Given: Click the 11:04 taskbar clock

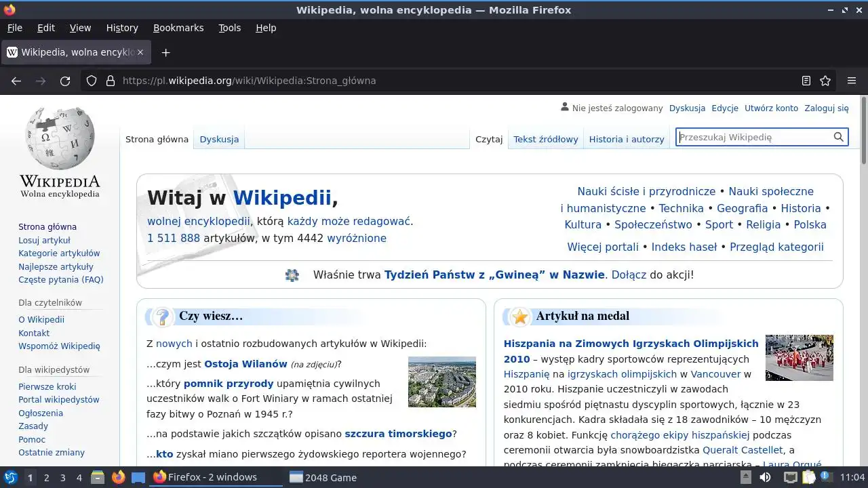Looking at the screenshot, I should [852, 477].
